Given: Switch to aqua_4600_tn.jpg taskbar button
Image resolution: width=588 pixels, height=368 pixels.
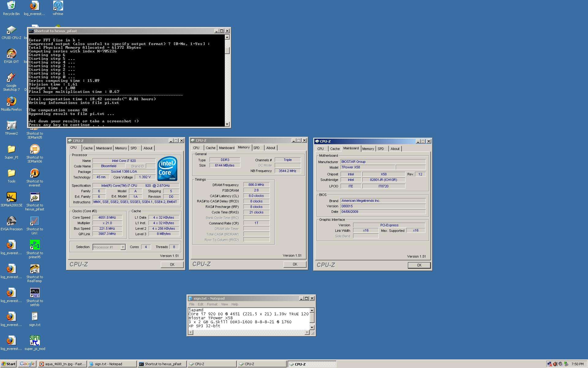Looking at the screenshot, I should click(62, 364).
